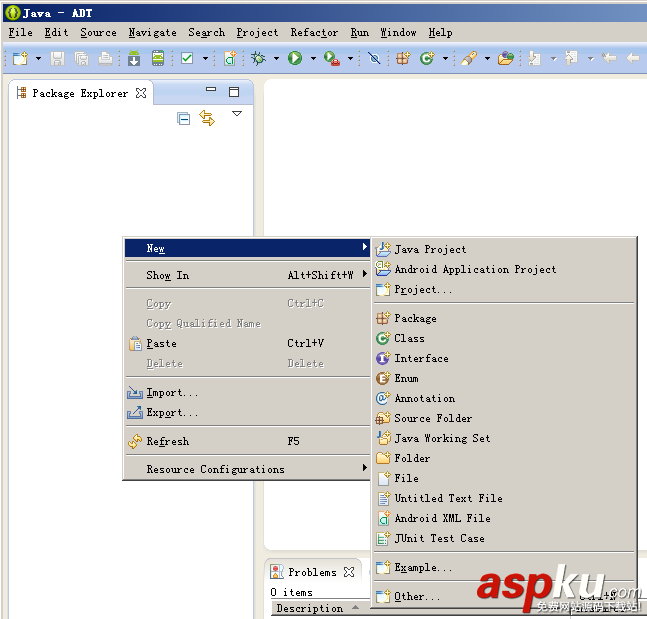Open the Search dropdown arrow
Viewport: 647px width, 619px height.
click(x=487, y=59)
